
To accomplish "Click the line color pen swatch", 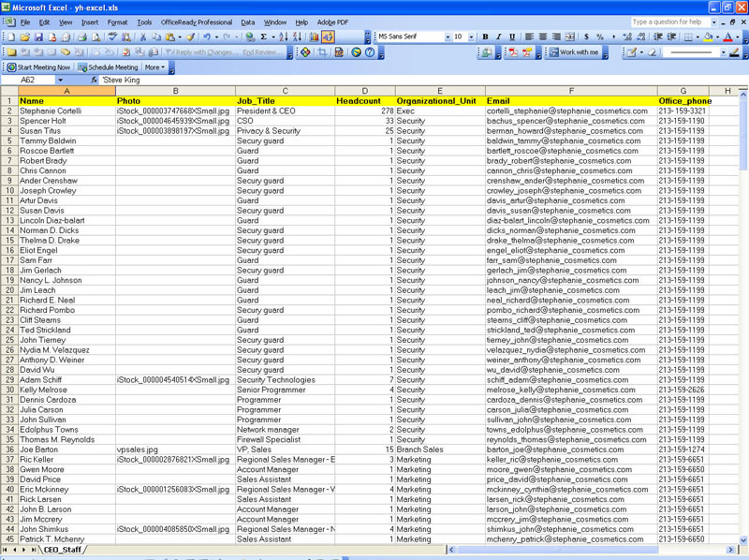I will pyautogui.click(x=735, y=52).
